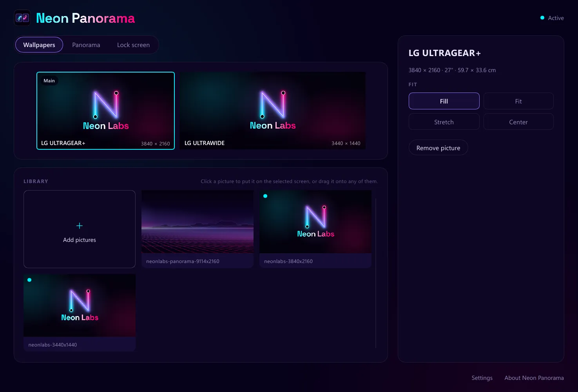
Task: Click the Remove picture button
Action: point(438,148)
